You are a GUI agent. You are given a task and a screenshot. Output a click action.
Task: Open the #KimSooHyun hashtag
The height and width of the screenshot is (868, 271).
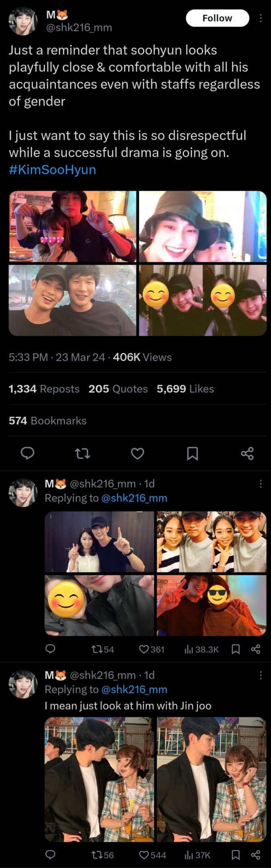52,170
